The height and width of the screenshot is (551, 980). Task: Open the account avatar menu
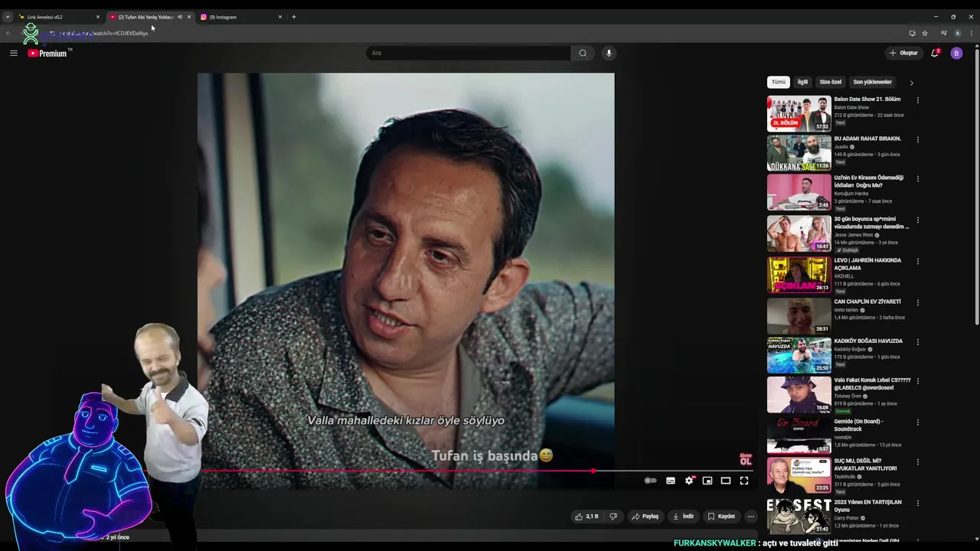tap(956, 53)
